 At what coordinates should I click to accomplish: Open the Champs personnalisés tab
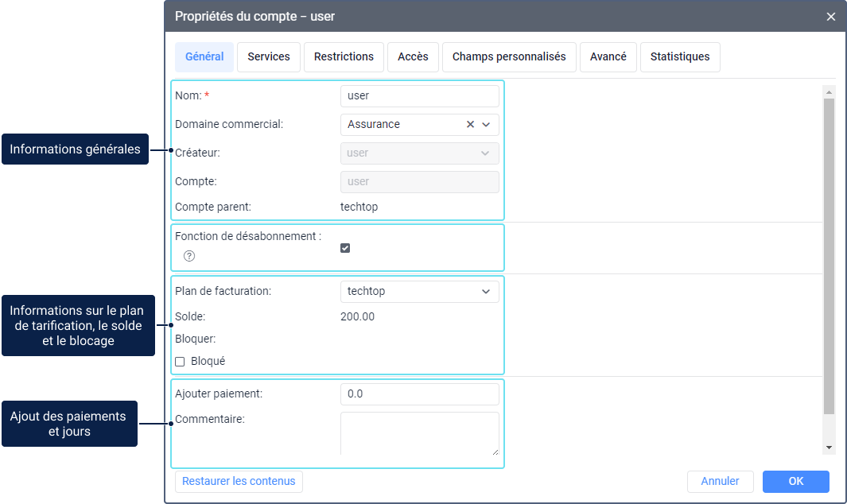(x=509, y=57)
